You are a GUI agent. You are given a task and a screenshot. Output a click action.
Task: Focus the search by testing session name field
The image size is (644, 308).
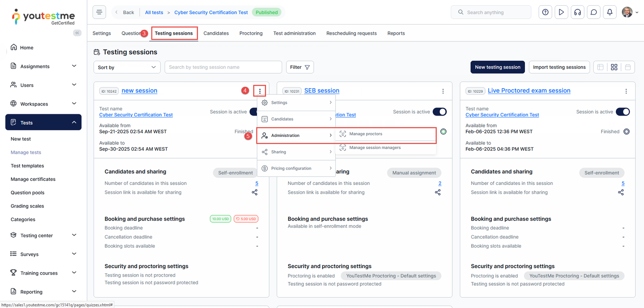(223, 67)
